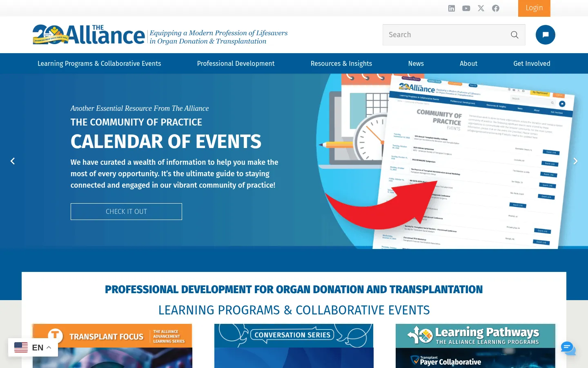Visit the YouTube channel icon
This screenshot has width=588, height=368.
pyautogui.click(x=466, y=8)
